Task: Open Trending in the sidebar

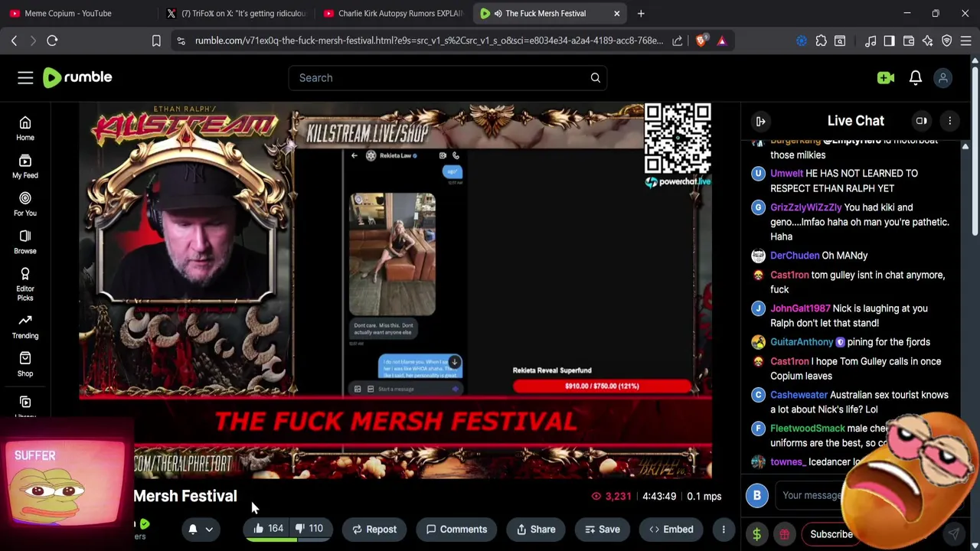Action: pos(25,327)
